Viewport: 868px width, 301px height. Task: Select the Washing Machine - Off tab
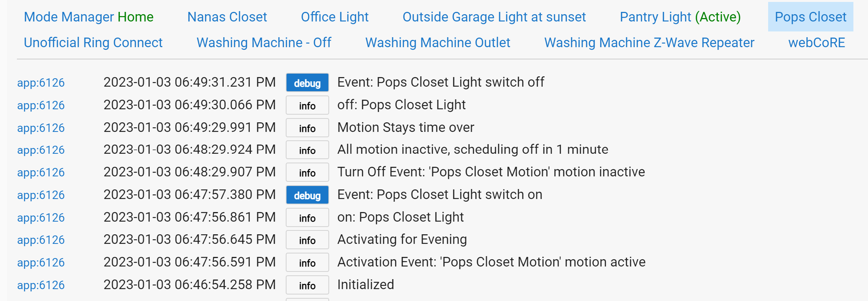[x=264, y=43]
